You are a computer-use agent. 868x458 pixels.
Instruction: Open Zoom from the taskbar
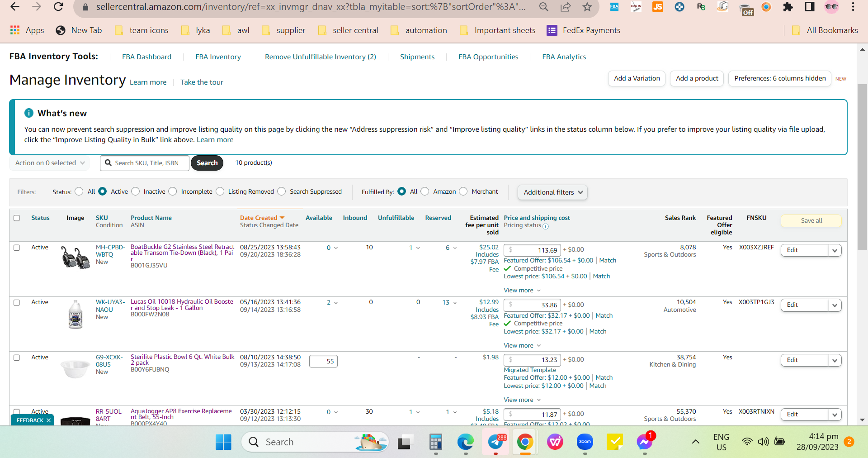[x=585, y=442]
